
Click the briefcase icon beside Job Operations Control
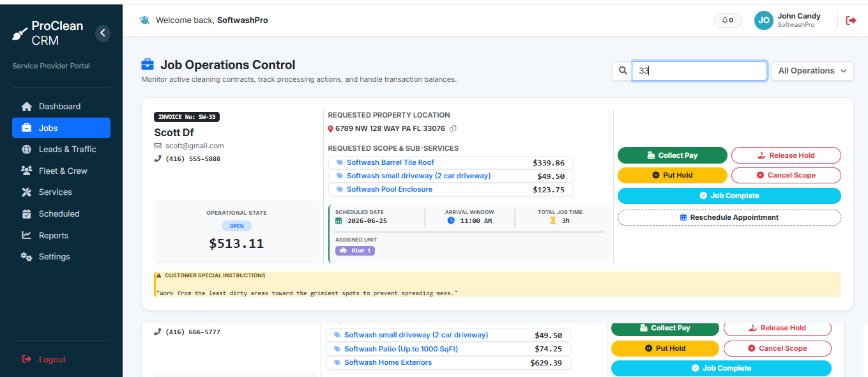(x=148, y=65)
